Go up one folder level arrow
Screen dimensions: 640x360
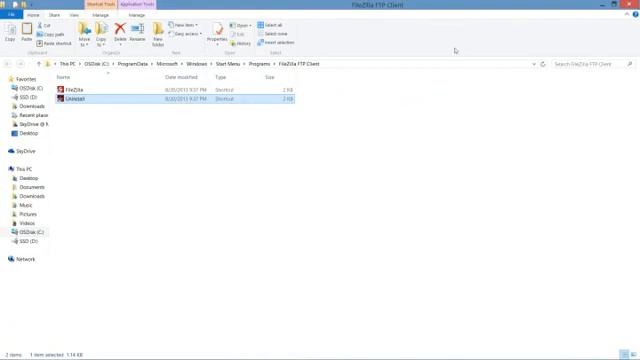pos(39,64)
